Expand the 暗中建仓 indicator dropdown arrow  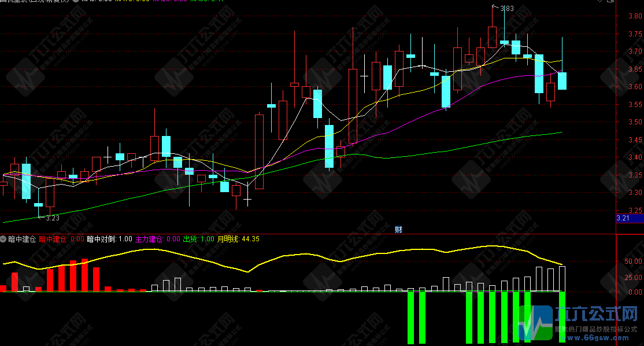click(x=3, y=239)
